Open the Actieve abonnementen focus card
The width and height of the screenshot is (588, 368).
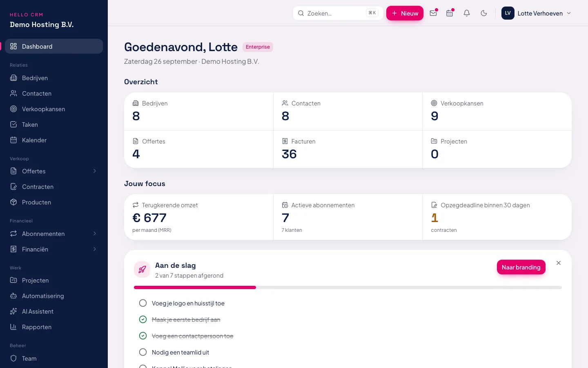click(348, 217)
